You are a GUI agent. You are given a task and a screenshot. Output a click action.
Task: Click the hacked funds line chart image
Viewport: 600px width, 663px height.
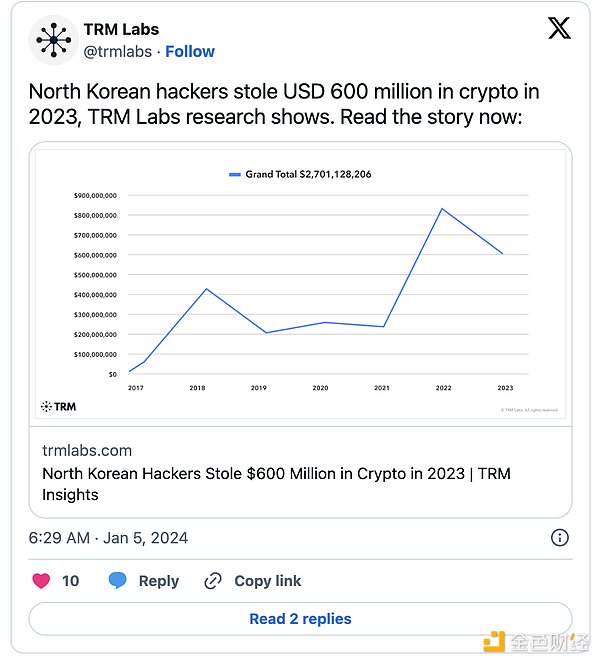click(x=300, y=290)
